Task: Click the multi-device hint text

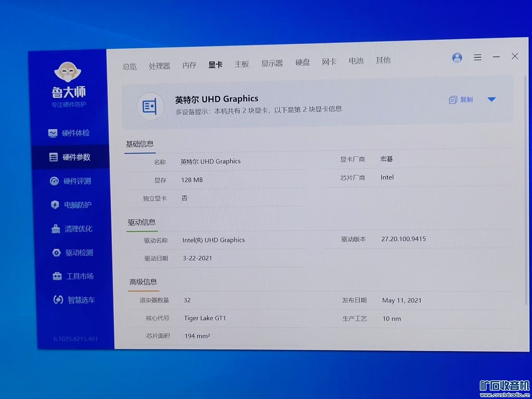Action: [258, 110]
